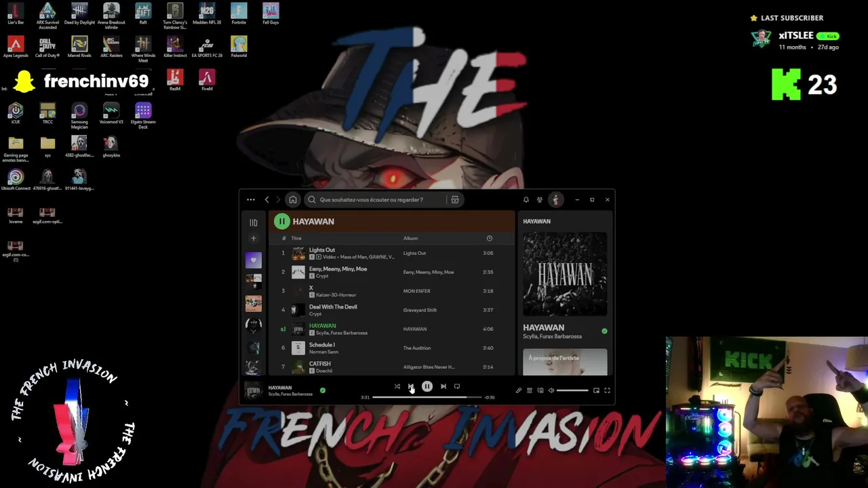
Task: Skip to the next track
Action: click(x=443, y=386)
